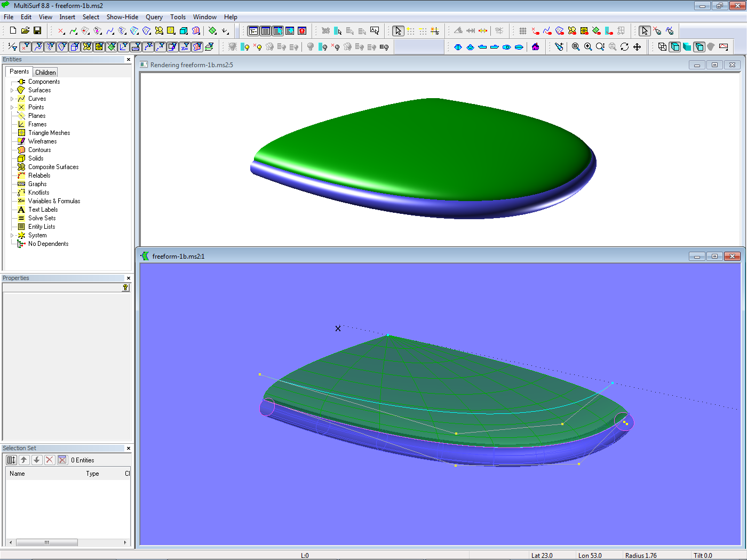Expand the System tree node
Image resolution: width=747 pixels, height=560 pixels.
(x=12, y=235)
